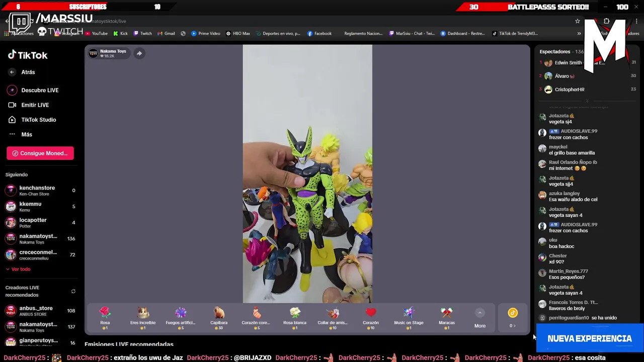Click the NUEVA EXPERIENCIA banner
Image resolution: width=644 pixels, height=362 pixels.
click(x=590, y=339)
